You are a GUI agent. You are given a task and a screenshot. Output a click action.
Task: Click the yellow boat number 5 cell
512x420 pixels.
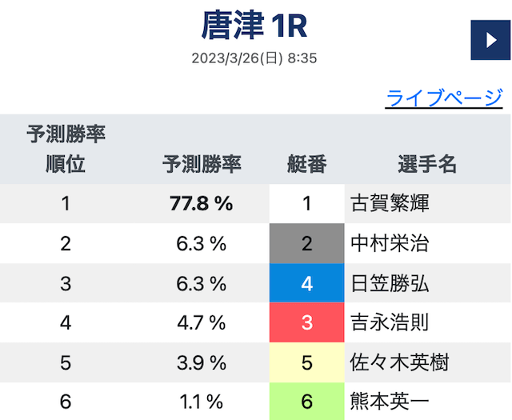point(307,362)
